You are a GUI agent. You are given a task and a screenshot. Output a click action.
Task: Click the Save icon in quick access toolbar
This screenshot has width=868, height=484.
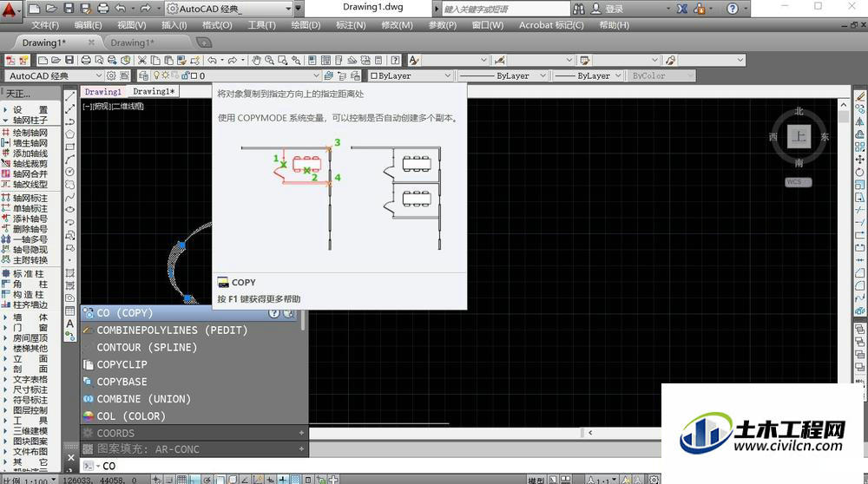[69, 9]
